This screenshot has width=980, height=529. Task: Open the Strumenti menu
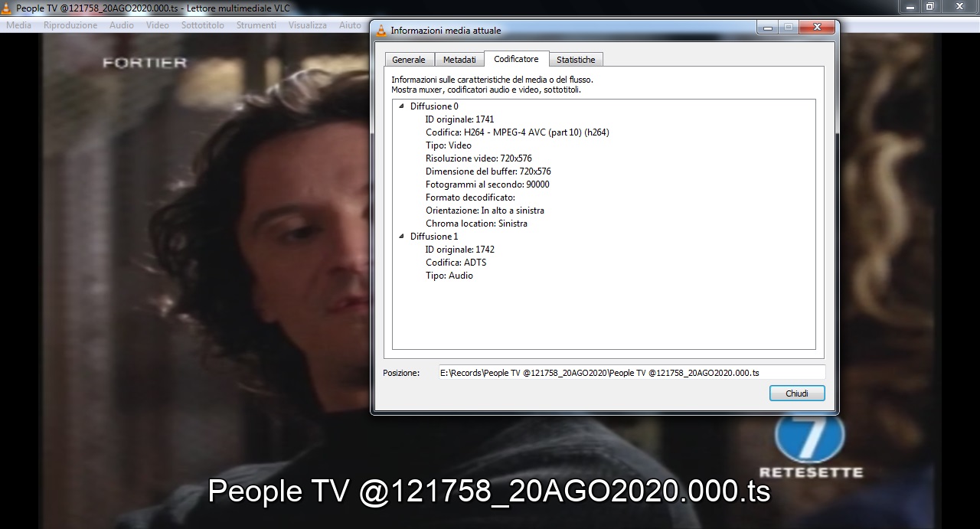tap(256, 25)
